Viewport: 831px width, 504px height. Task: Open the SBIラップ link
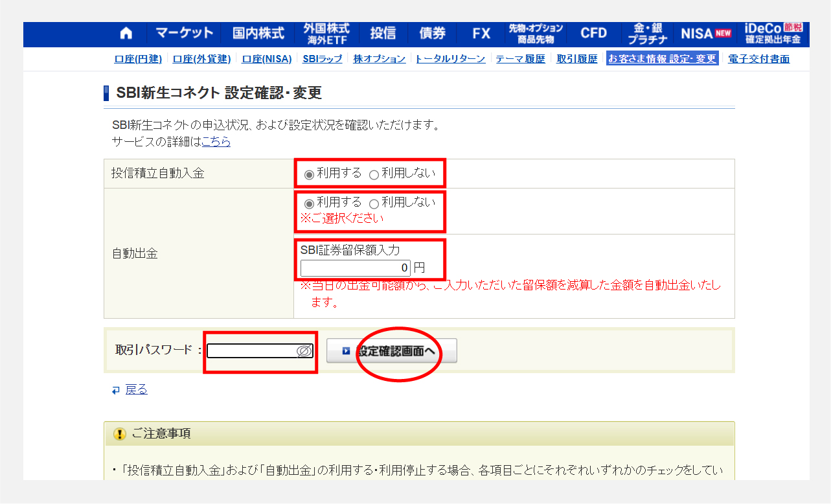tap(323, 59)
